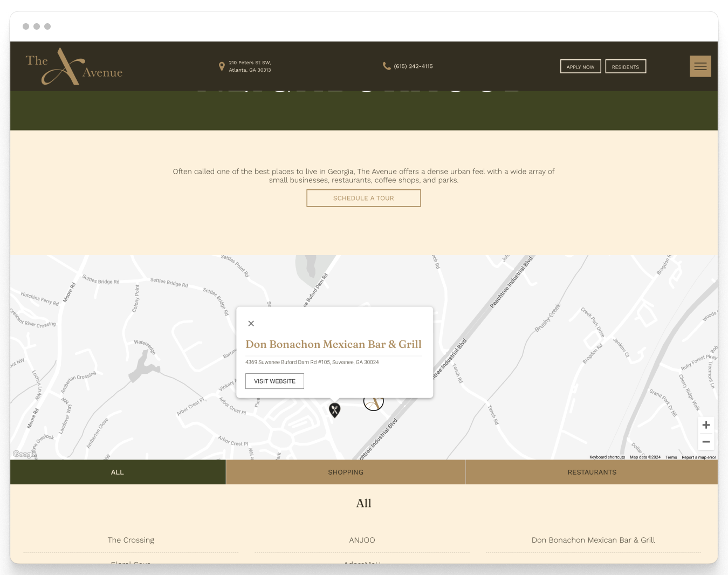
Task: Switch to the RESTAURANTS filter tab
Action: 592,472
